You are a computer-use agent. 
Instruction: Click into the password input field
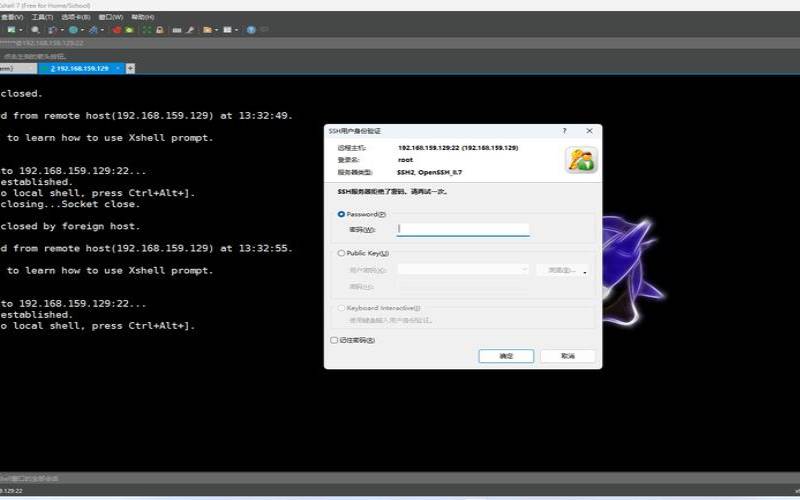[x=463, y=229]
